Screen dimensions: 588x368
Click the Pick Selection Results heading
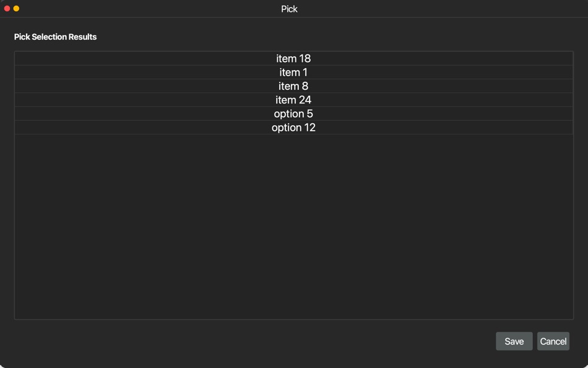click(55, 37)
